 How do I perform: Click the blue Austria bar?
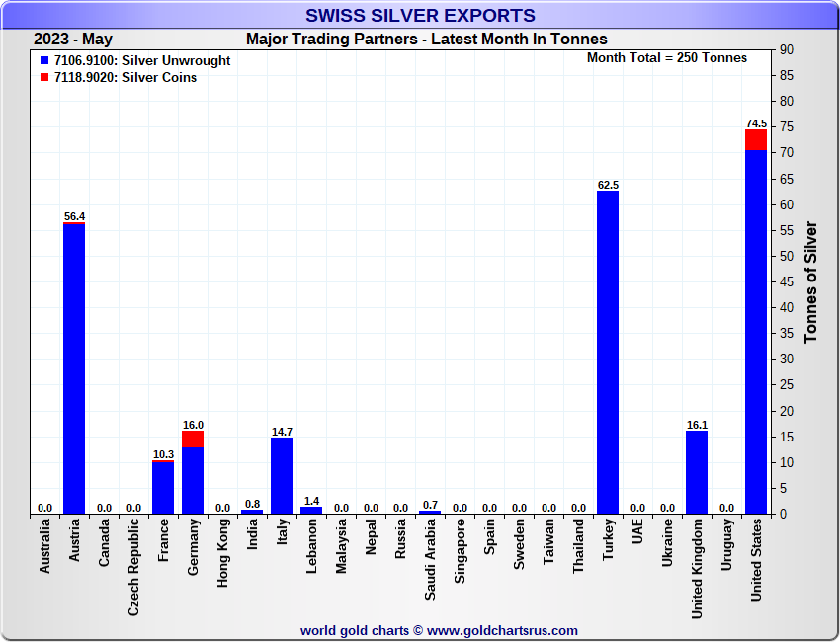[x=74, y=368]
